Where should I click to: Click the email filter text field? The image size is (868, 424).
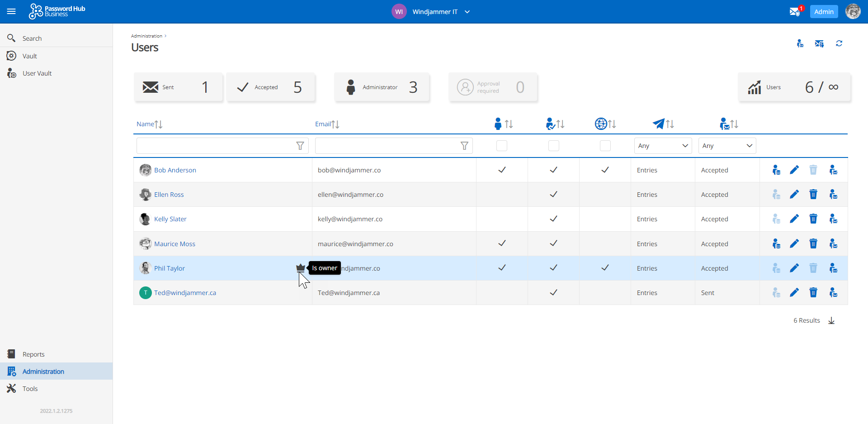pos(387,146)
